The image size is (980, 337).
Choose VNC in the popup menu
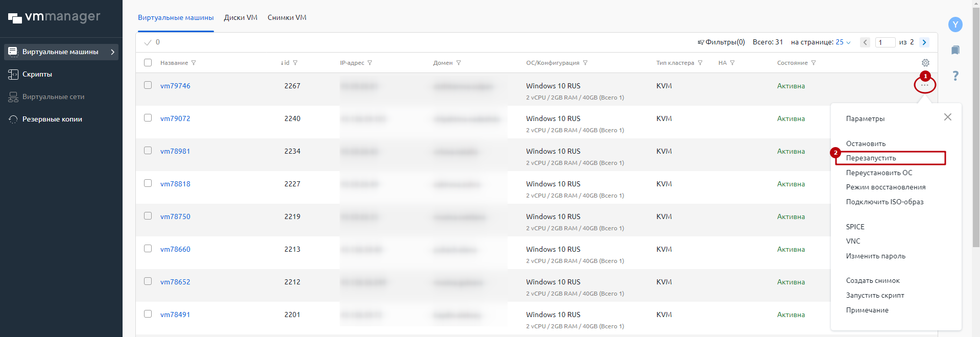(853, 241)
